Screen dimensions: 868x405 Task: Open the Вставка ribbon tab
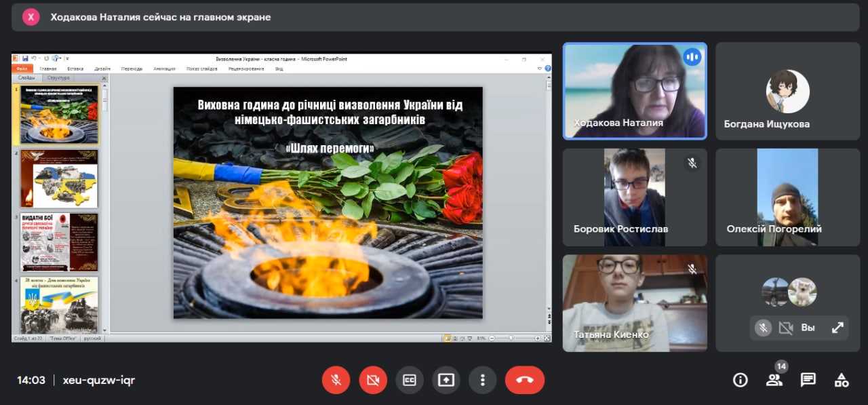pyautogui.click(x=75, y=69)
